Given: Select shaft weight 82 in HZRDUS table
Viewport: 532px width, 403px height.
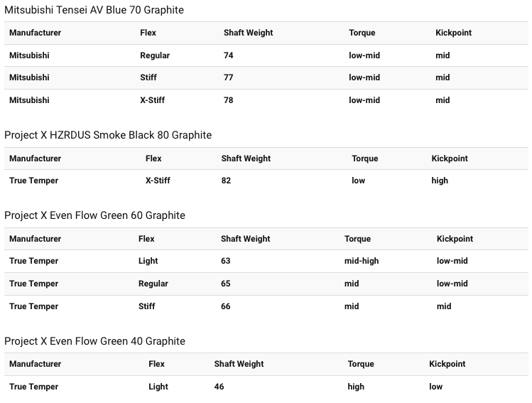Looking at the screenshot, I should click(x=226, y=181).
